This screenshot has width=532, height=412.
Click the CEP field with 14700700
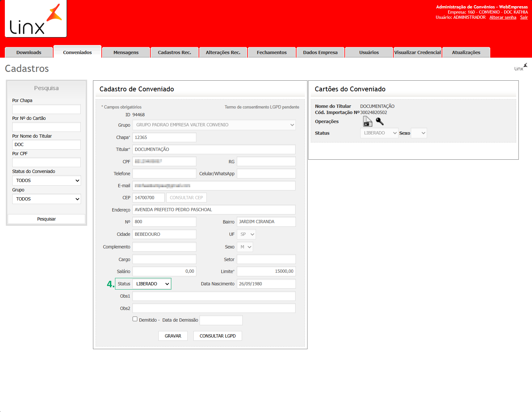pos(148,198)
